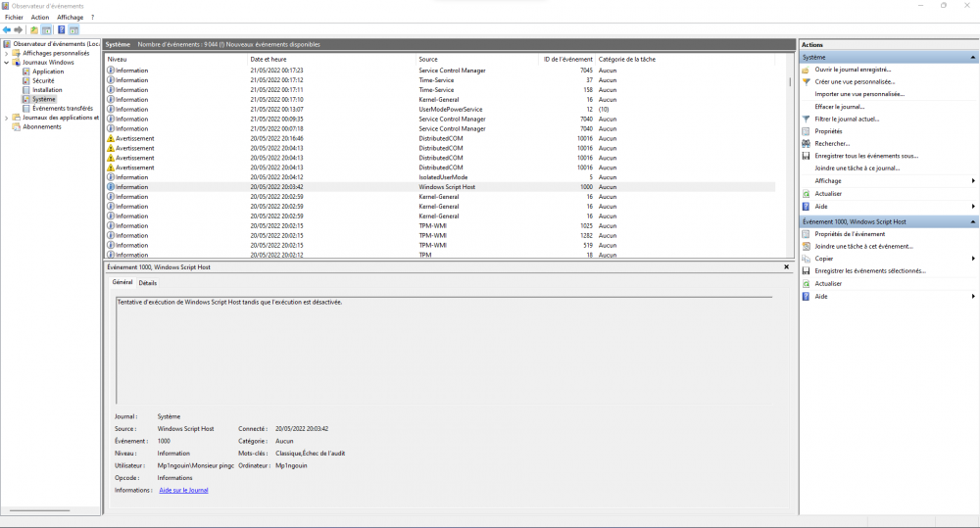Expand 'Journaux des applications et' node
The image size is (980, 528).
pos(6,118)
